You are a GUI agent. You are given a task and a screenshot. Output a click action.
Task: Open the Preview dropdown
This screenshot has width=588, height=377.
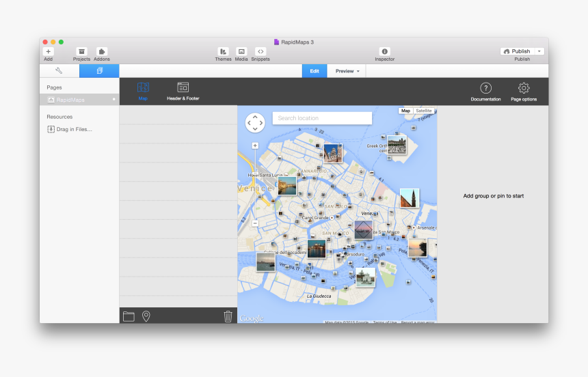point(347,71)
